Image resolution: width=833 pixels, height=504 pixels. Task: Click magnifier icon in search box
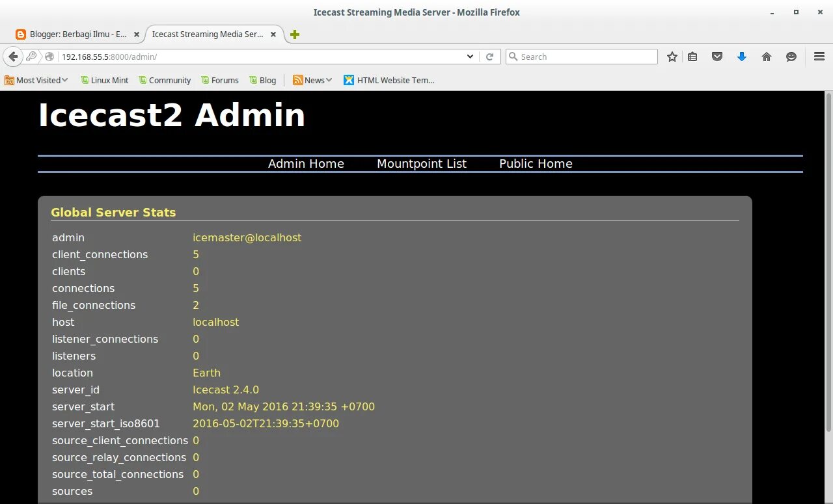(x=513, y=57)
